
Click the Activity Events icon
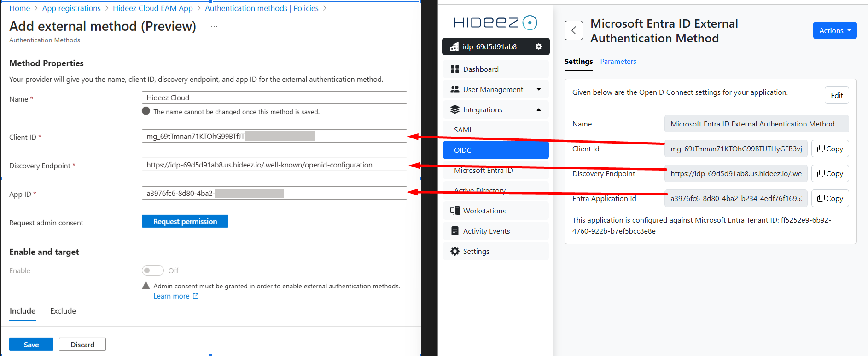[454, 231]
